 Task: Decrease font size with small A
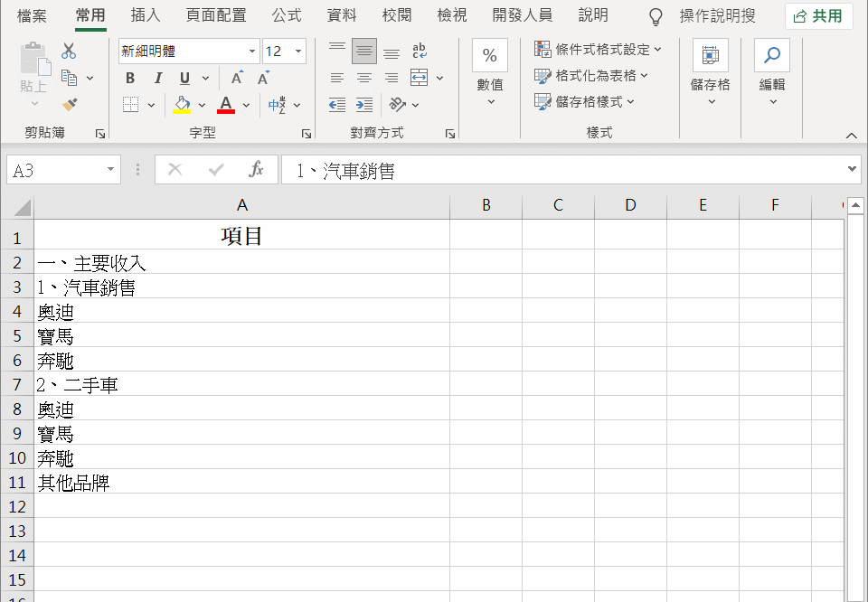pos(263,78)
